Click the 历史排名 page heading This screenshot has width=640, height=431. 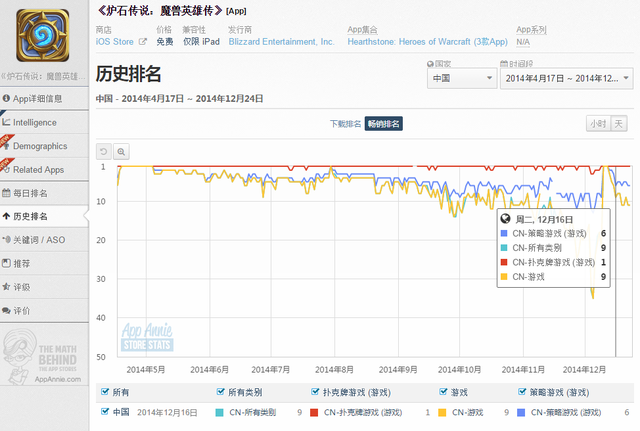click(x=128, y=74)
